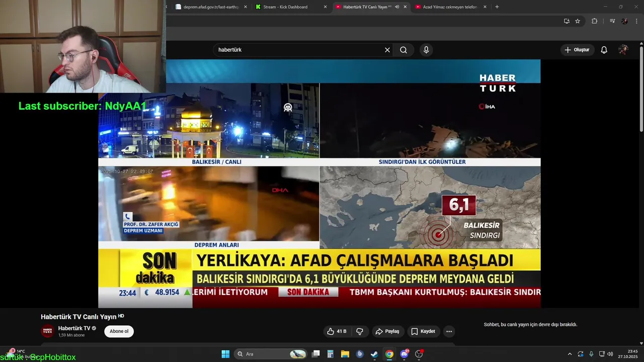This screenshot has width=644, height=362.
Task: Click the install app icon in address bar
Action: click(567, 21)
